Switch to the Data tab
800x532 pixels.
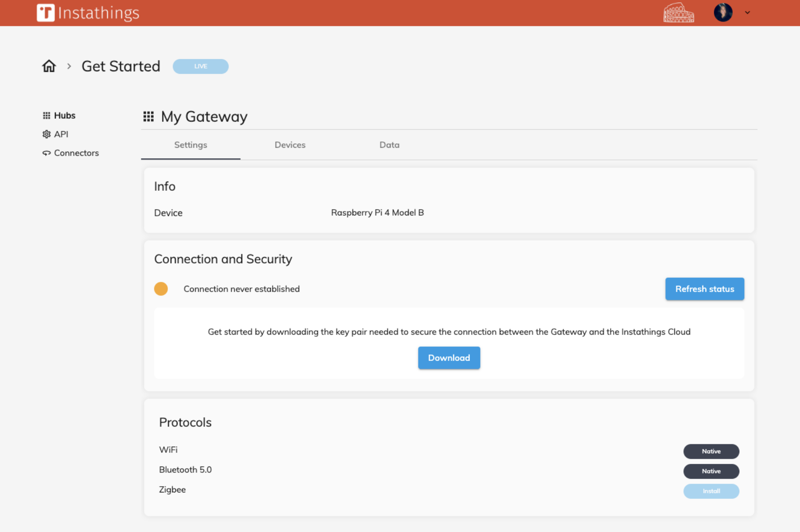coord(389,145)
